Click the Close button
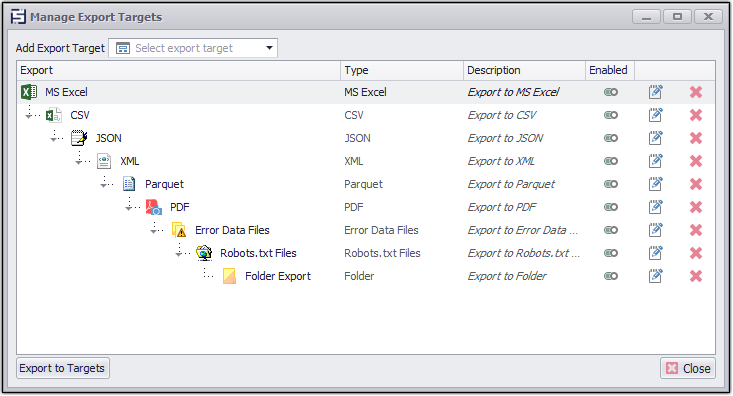Viewport: 733px width, 396px height. (x=688, y=368)
